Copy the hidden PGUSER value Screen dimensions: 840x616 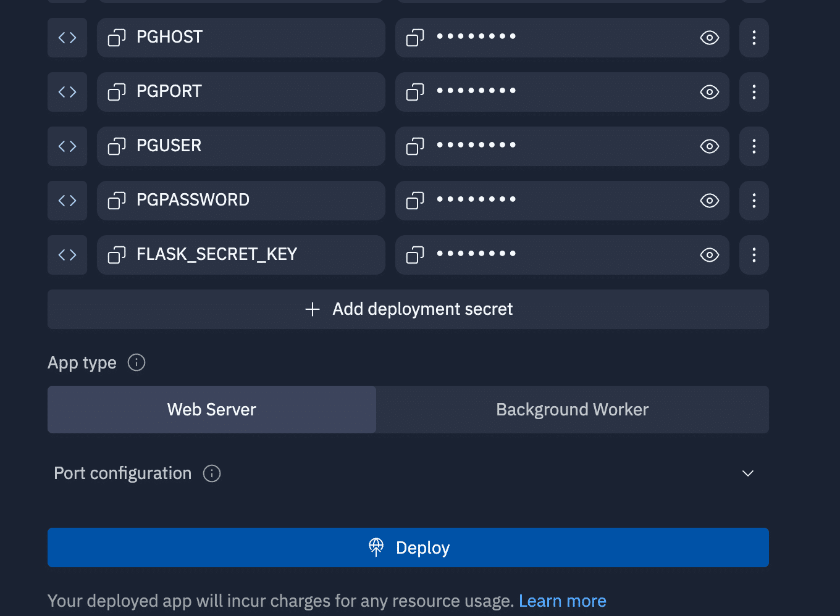pyautogui.click(x=414, y=146)
